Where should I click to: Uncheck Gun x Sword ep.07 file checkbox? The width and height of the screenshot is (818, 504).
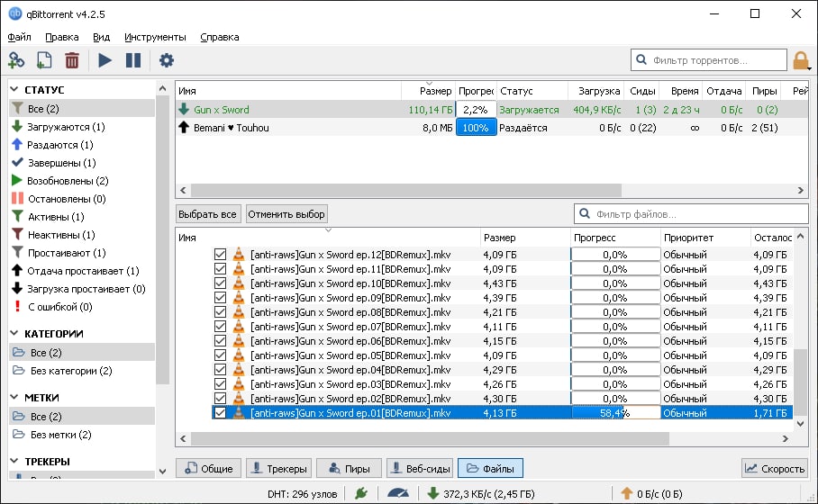pyautogui.click(x=220, y=327)
